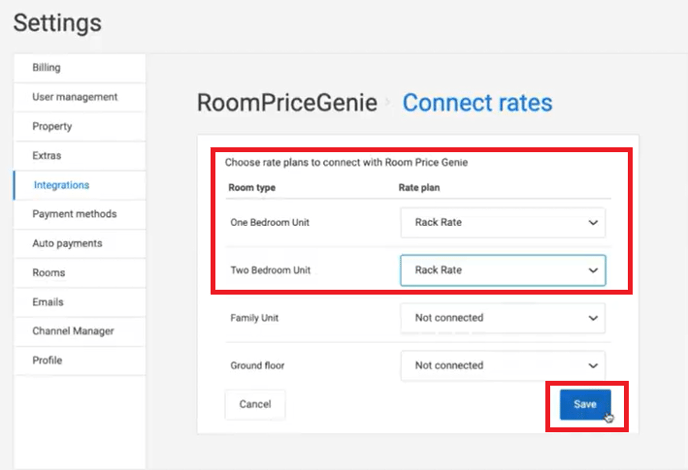The height and width of the screenshot is (470, 688).
Task: Select the Integrations sidebar item
Action: (x=61, y=185)
